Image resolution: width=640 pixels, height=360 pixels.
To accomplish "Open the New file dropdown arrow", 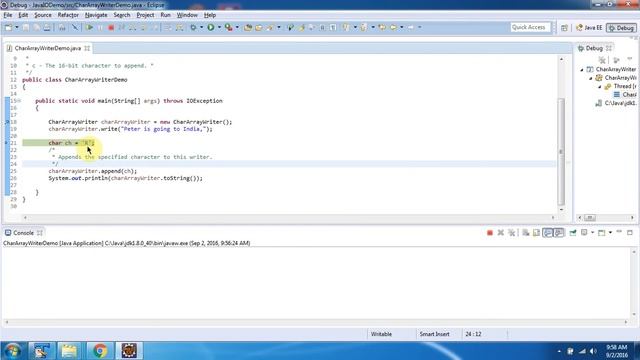I will [17, 27].
